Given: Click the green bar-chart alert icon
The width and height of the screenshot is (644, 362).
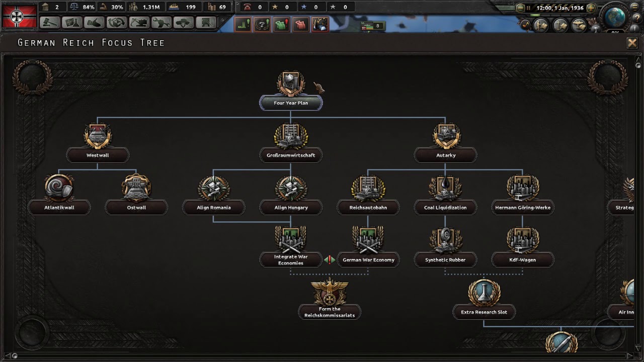Looking at the screenshot, I should [x=243, y=24].
